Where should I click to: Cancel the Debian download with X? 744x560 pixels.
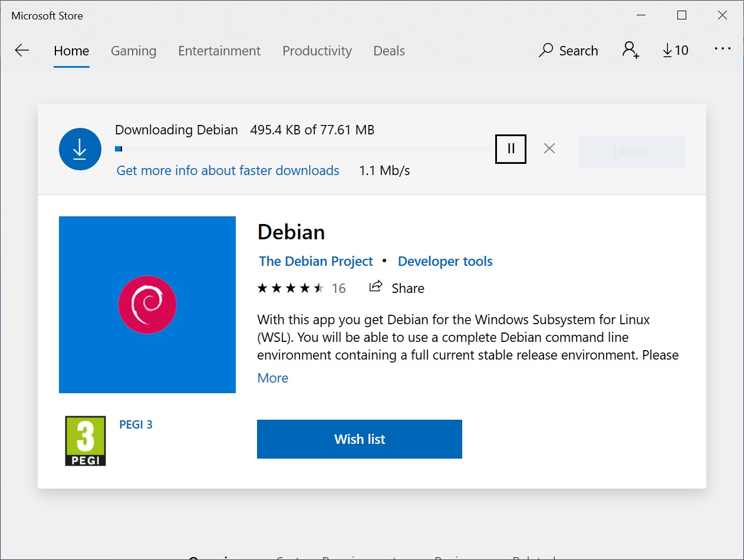(549, 149)
